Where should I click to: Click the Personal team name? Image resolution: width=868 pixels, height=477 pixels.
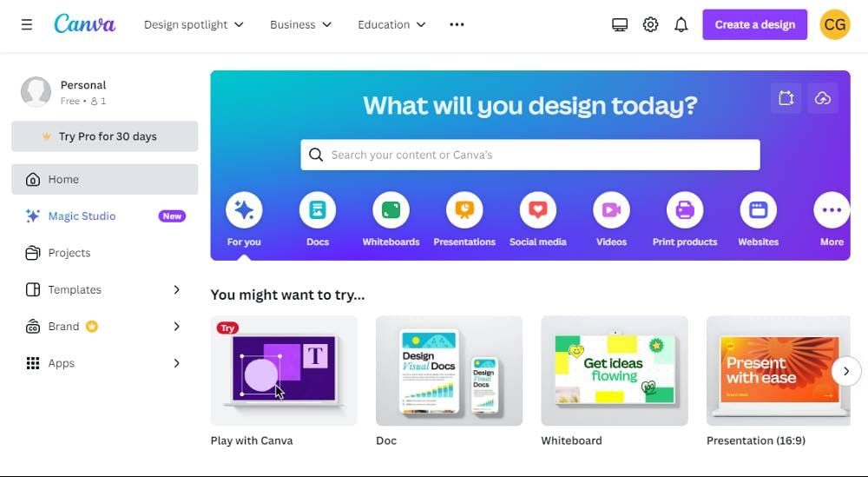83,85
